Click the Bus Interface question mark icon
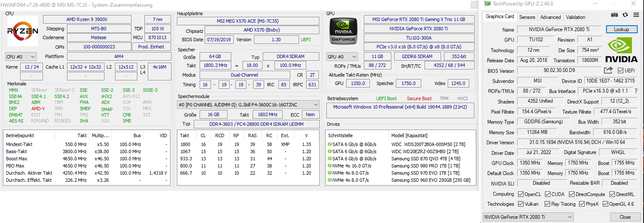This screenshot has height=223, width=644. (x=636, y=91)
